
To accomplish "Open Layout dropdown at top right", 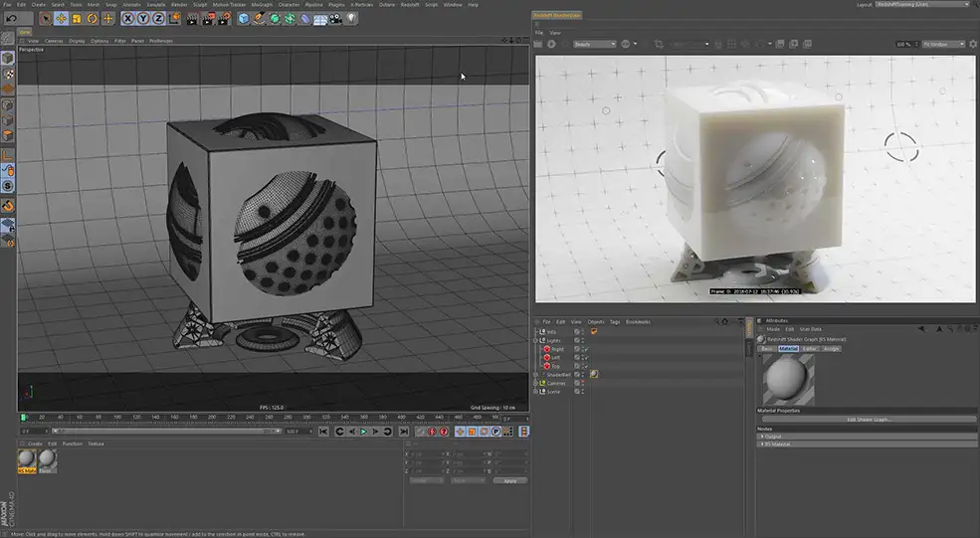I will click(x=922, y=4).
